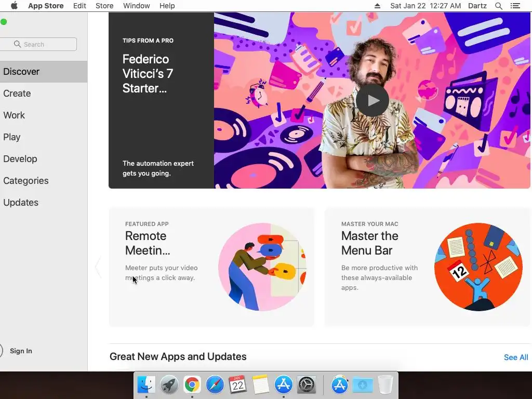Open Notes app in the Dock
Viewport: 532px width, 399px height.
coord(260,385)
